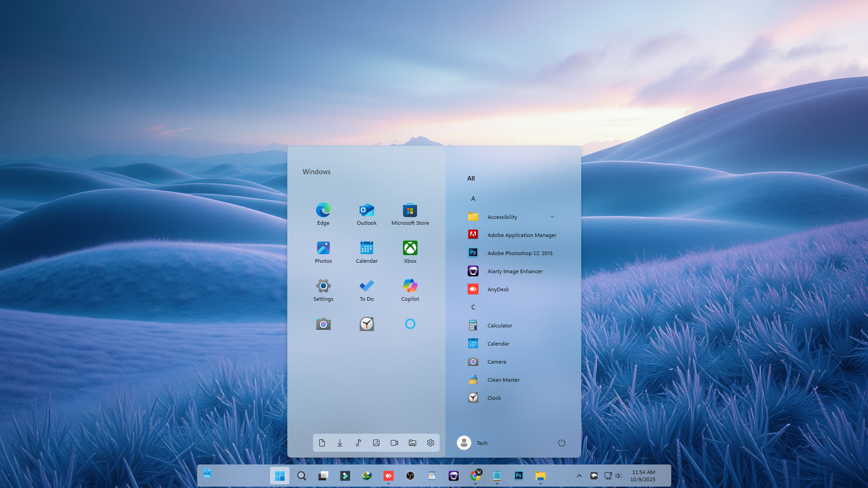
Task: Open the Edge browser from pinned apps
Action: click(323, 213)
